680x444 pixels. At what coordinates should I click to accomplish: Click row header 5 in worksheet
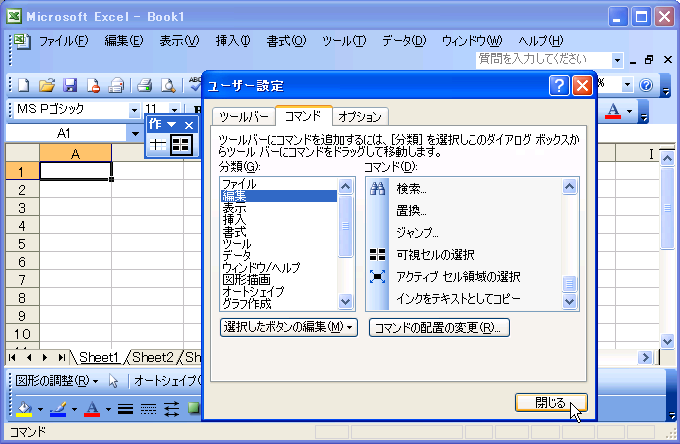pos(22,244)
